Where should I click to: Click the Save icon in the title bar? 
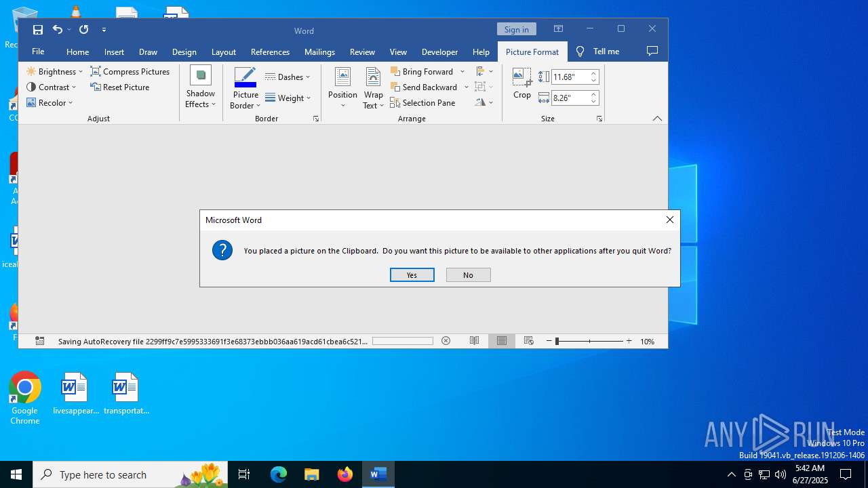pos(38,30)
